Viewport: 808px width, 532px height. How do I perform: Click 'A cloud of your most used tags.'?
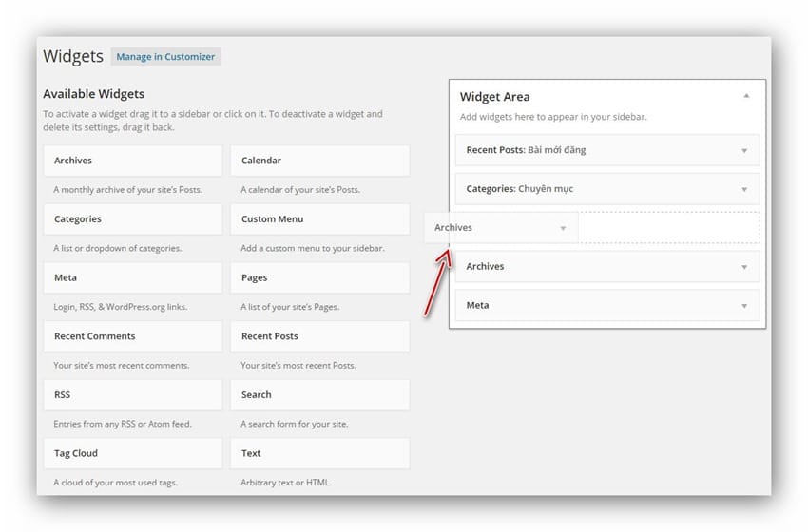(115, 483)
